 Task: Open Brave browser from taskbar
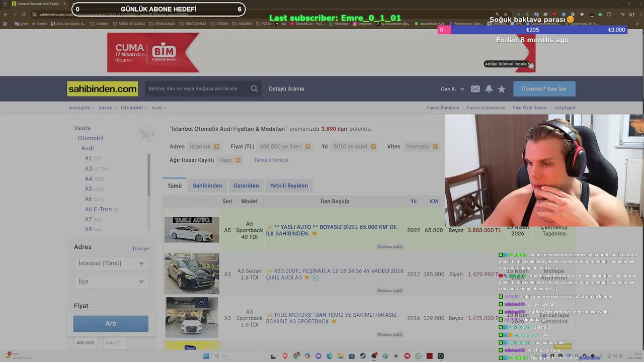click(x=285, y=356)
